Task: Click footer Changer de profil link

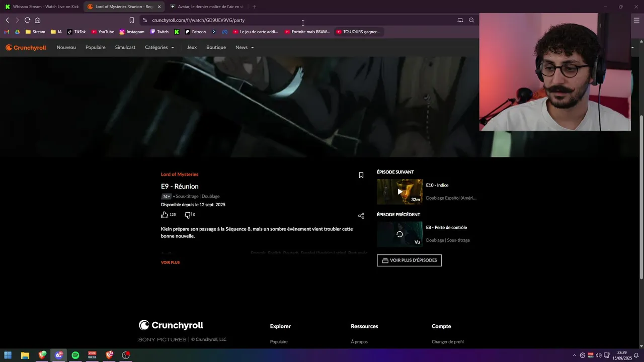Action: 448,342
